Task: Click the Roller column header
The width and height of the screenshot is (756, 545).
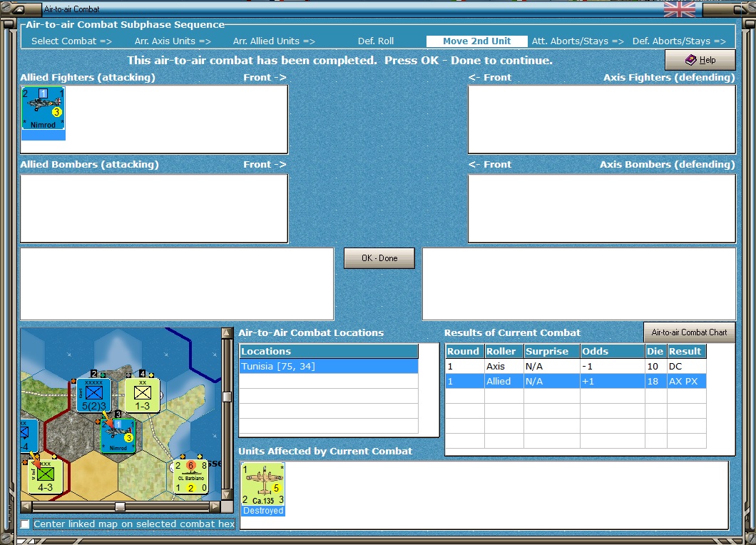Action: [504, 351]
